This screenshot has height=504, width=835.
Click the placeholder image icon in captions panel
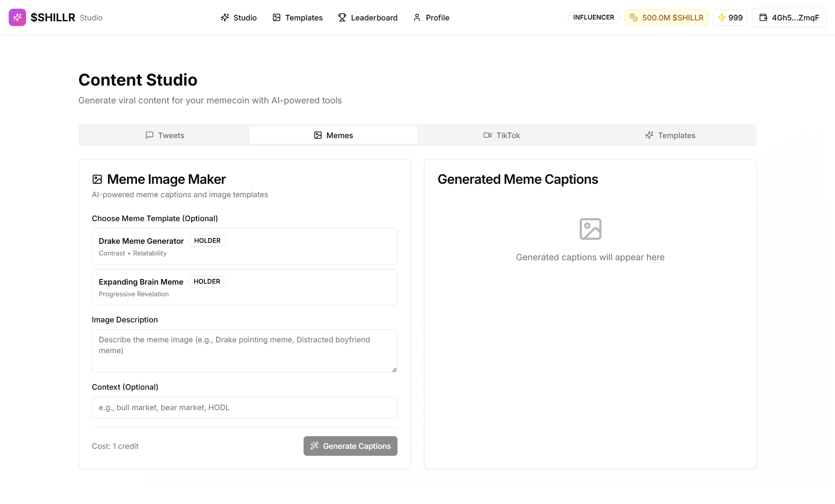[x=590, y=229]
